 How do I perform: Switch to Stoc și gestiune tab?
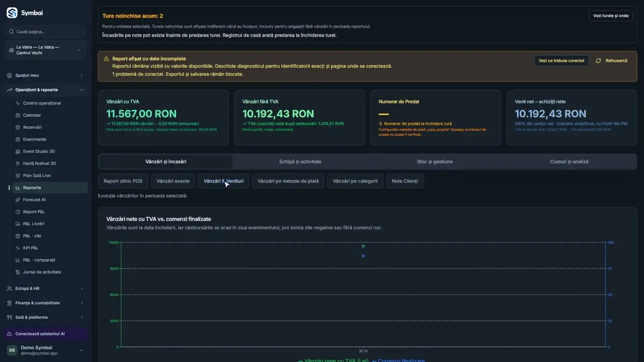point(435,161)
